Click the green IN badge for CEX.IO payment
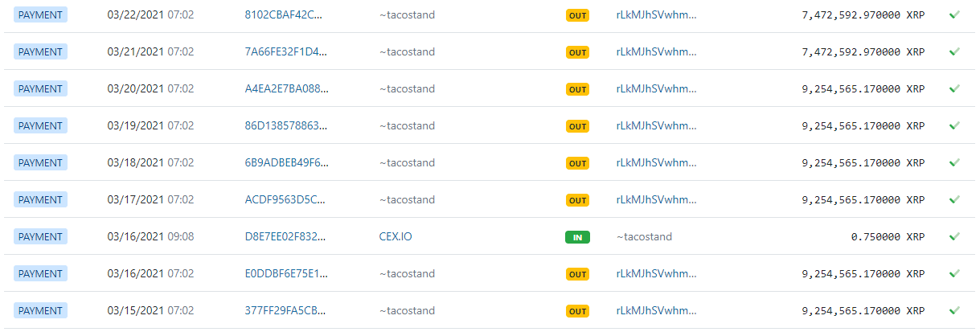 tap(577, 237)
